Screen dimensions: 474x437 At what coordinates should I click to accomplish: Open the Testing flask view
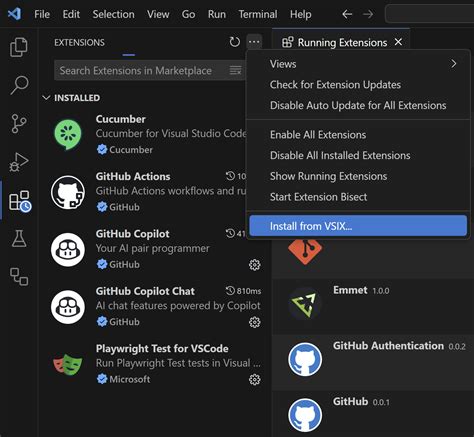(x=19, y=238)
